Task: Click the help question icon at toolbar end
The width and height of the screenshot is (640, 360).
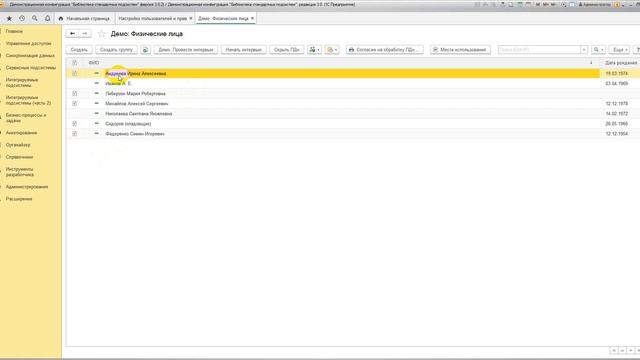Action: click(x=637, y=50)
